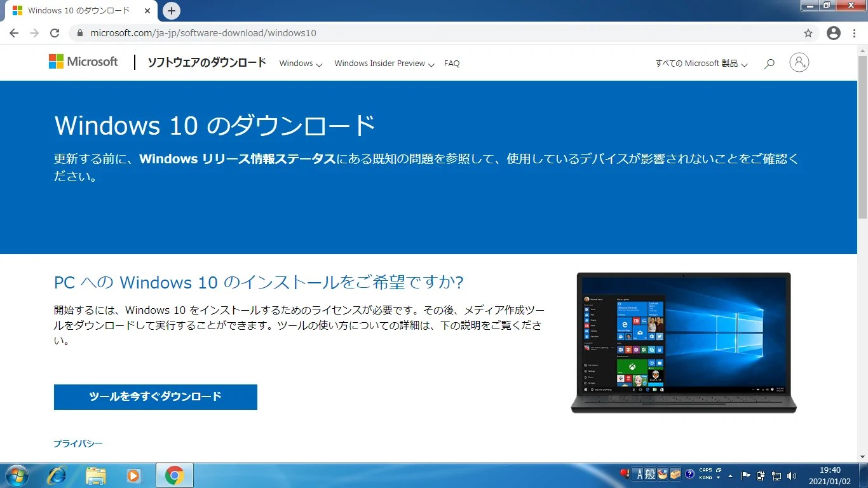
Task: Go back to the previous page
Action: coord(14,33)
